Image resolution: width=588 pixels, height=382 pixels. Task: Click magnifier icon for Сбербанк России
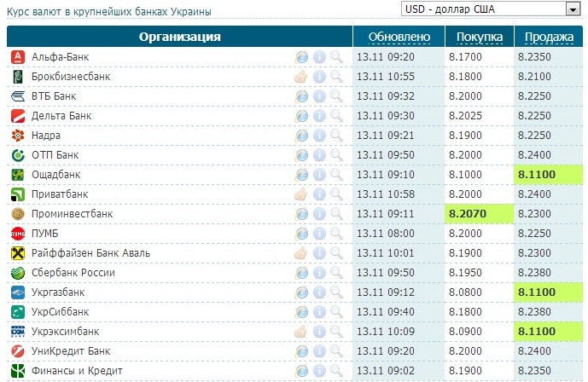[x=337, y=273]
